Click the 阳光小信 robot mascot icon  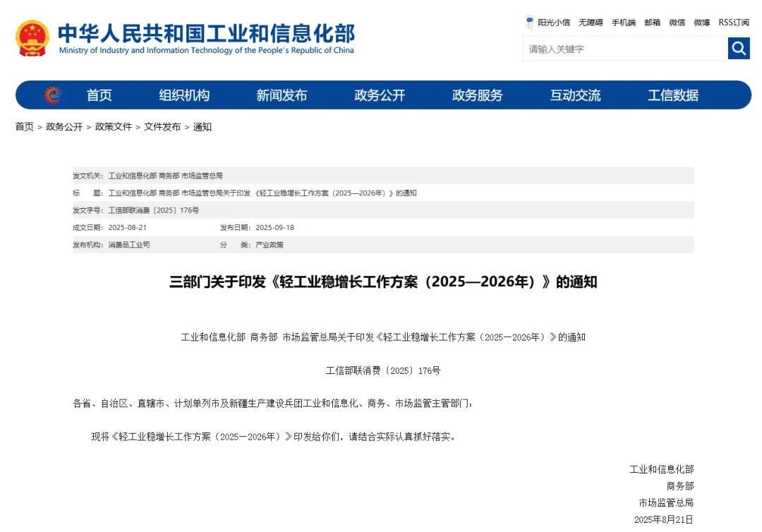529,23
